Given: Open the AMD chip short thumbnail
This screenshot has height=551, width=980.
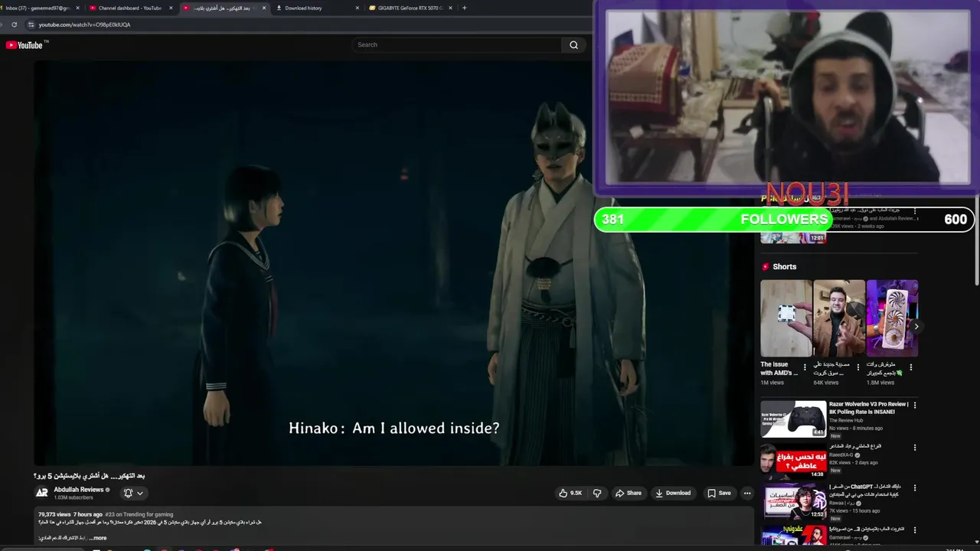Looking at the screenshot, I should (786, 318).
